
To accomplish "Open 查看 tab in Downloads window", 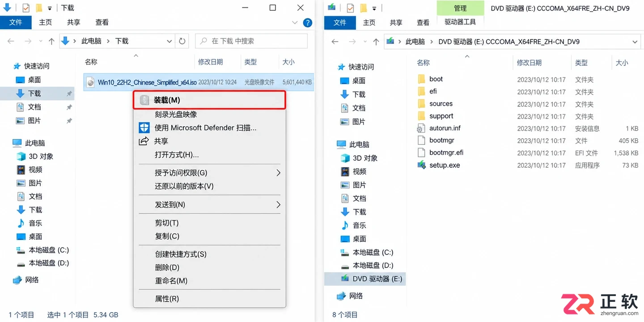I will coord(102,22).
